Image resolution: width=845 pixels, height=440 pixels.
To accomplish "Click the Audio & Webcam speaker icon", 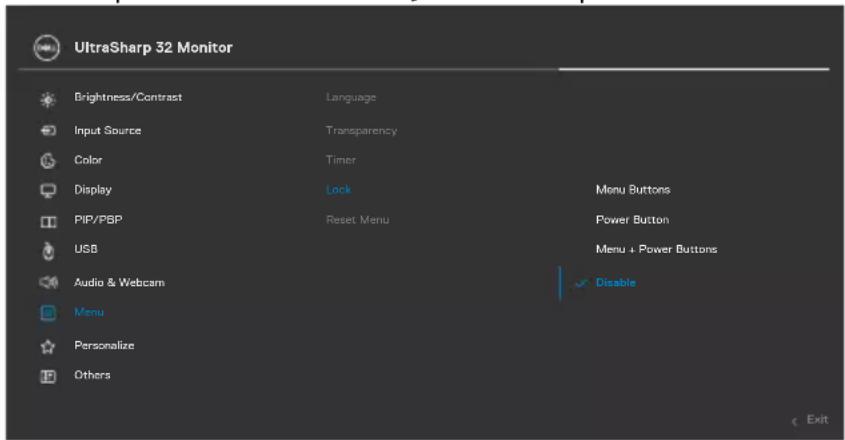I will pos(48,282).
